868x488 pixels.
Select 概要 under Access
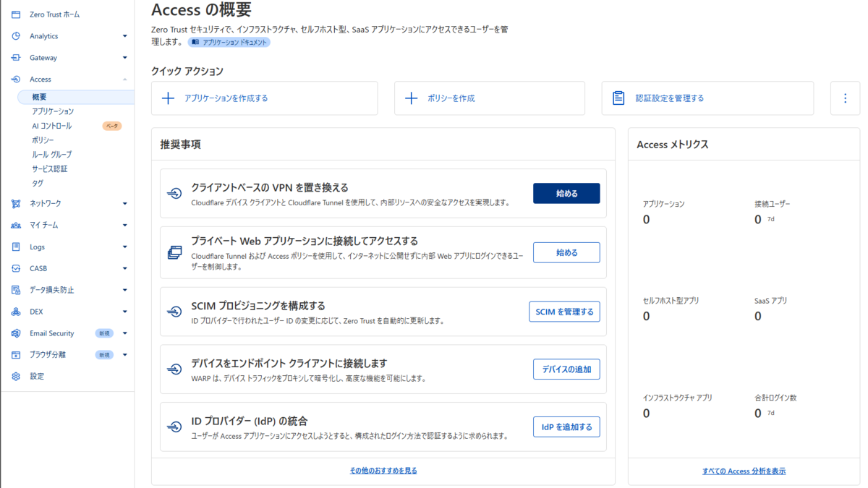(75, 97)
